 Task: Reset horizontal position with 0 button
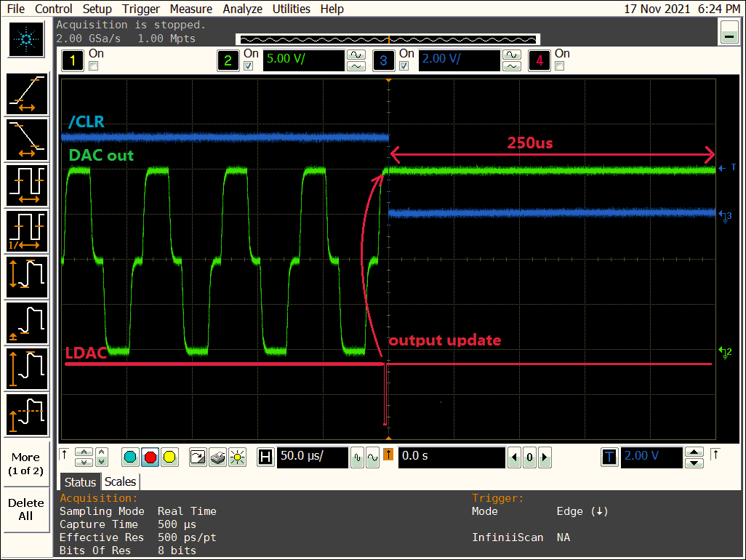(x=529, y=457)
